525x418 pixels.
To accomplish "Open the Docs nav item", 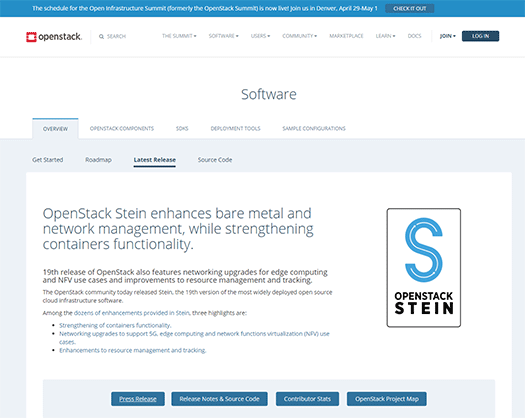I will (x=414, y=36).
